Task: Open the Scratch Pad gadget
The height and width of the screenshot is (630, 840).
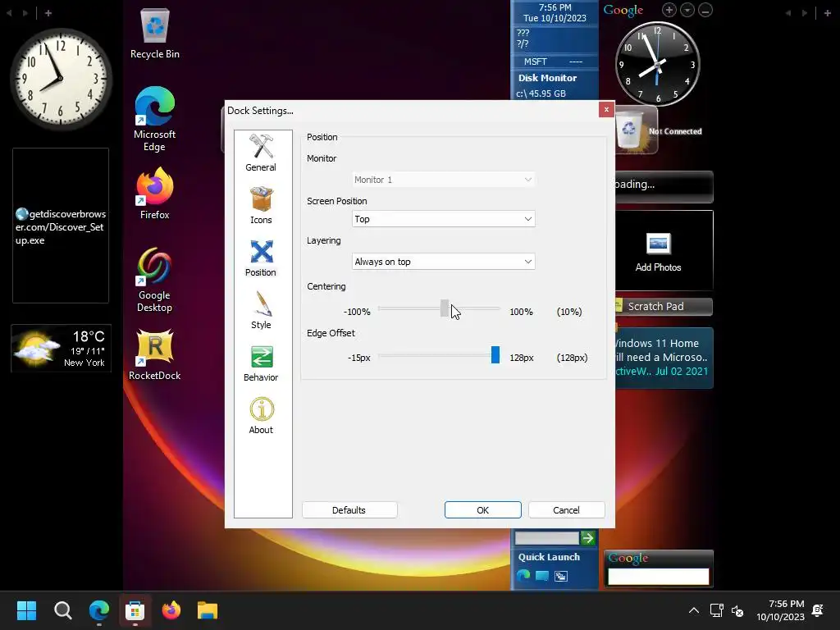Action: tap(663, 307)
